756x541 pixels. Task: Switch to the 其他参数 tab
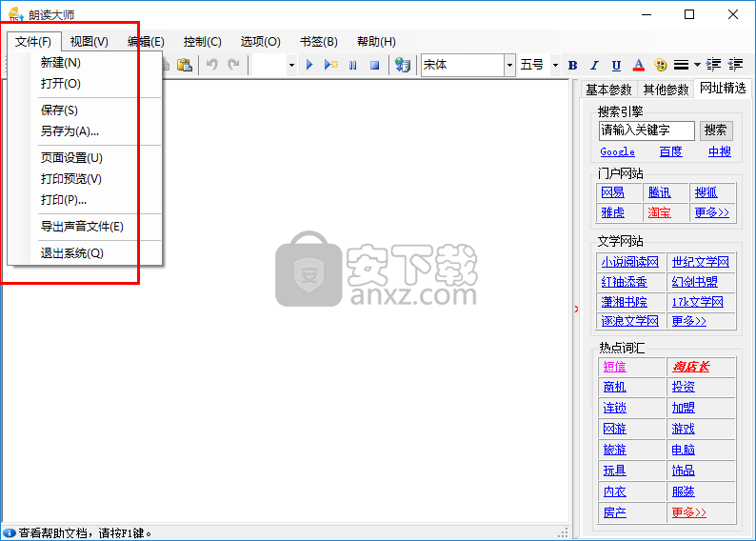[x=666, y=90]
